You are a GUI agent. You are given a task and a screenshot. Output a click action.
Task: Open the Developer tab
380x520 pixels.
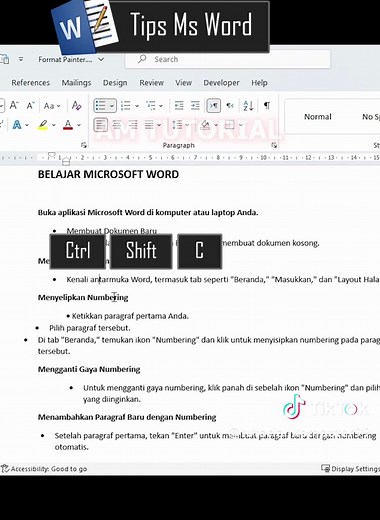click(x=221, y=83)
